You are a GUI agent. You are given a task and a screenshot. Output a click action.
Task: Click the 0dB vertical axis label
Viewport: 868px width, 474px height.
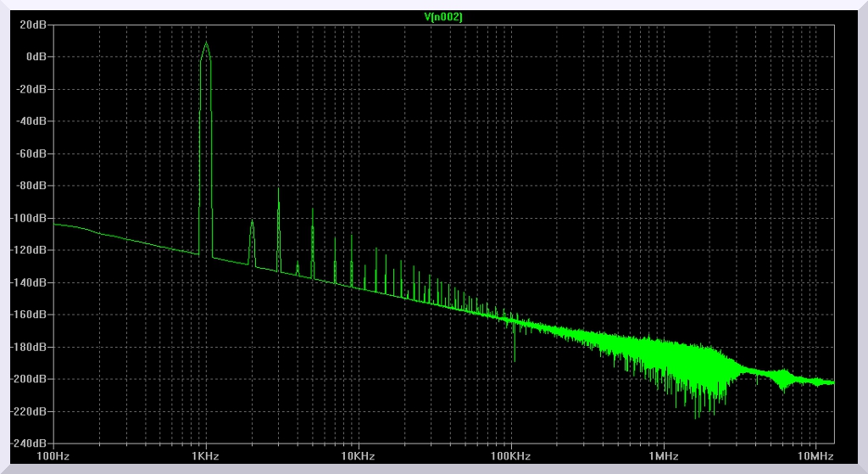36,57
